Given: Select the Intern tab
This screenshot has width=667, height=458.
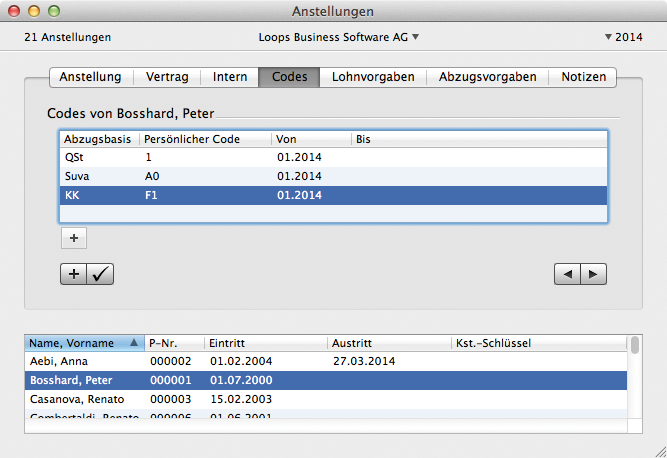Looking at the screenshot, I should [x=230, y=77].
